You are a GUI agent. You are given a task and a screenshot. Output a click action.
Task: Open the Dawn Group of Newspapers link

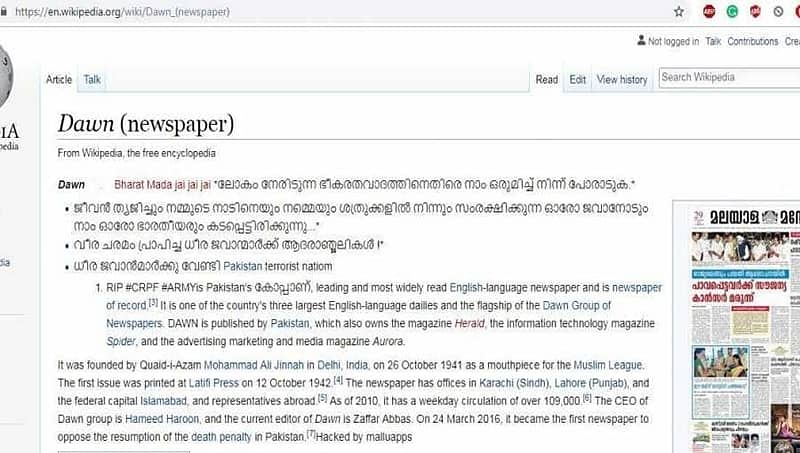tap(358, 314)
